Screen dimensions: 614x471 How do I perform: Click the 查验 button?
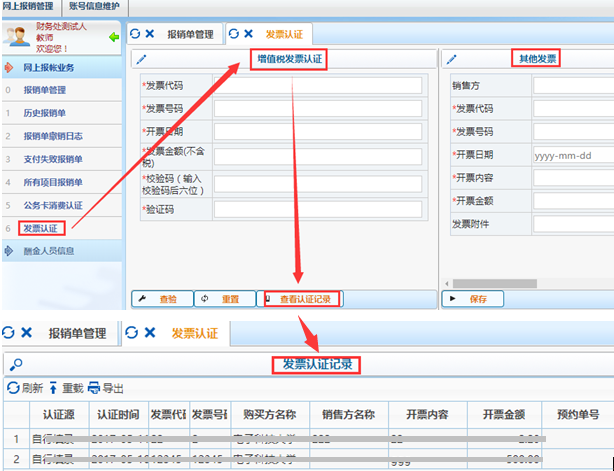point(163,299)
